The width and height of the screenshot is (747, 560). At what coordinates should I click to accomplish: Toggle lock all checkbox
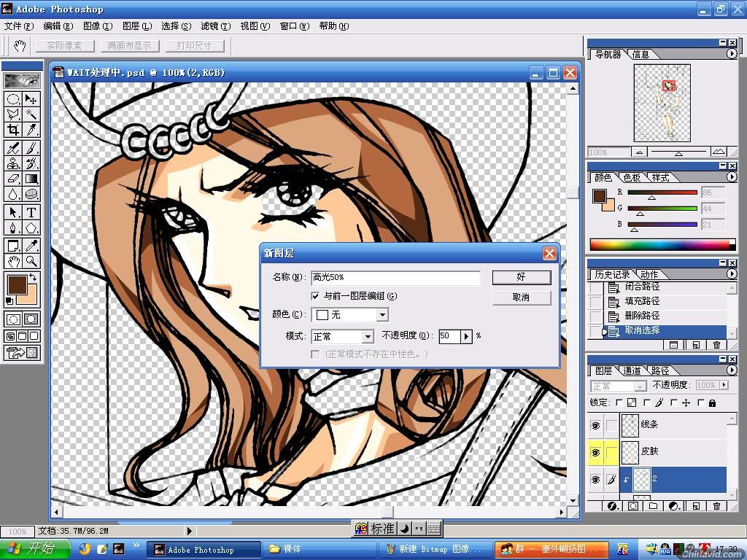[x=701, y=402]
